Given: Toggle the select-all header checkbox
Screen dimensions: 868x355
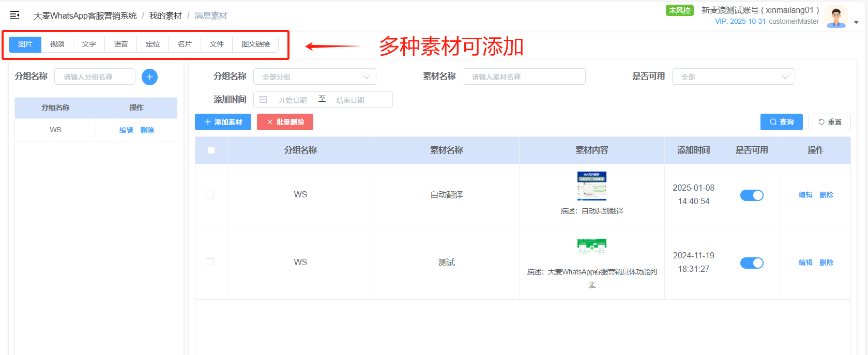Looking at the screenshot, I should (x=211, y=150).
